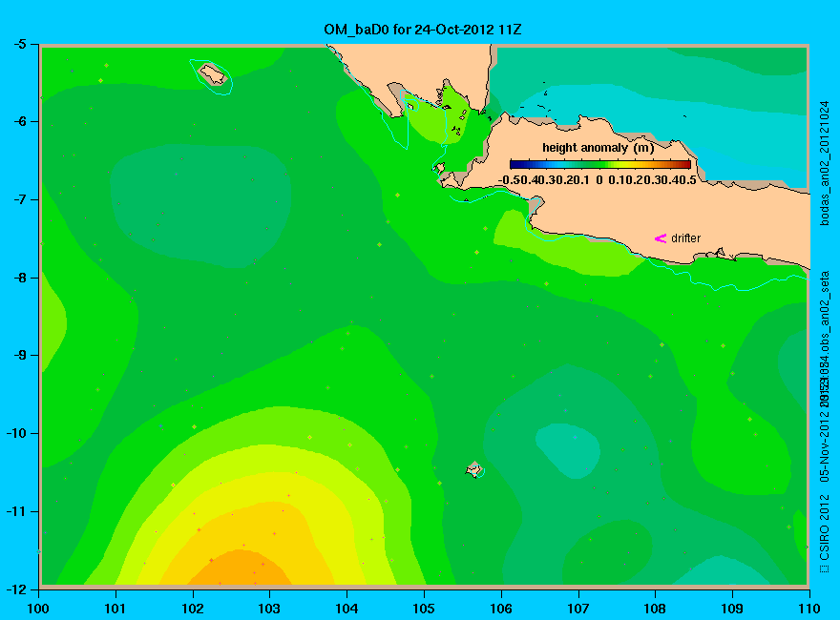Click y-axis label "-11"
Viewport: 840px width, 620px height.
[x=16, y=511]
